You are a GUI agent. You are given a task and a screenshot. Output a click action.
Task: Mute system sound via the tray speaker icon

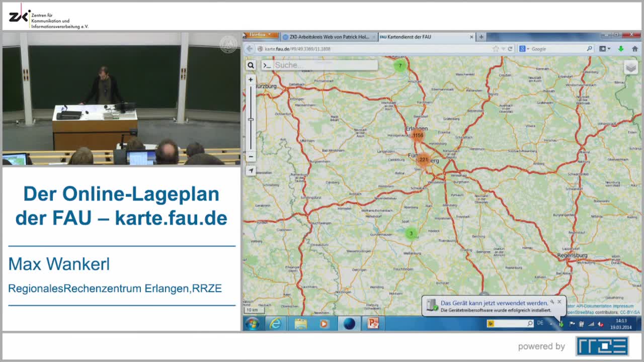(x=599, y=324)
